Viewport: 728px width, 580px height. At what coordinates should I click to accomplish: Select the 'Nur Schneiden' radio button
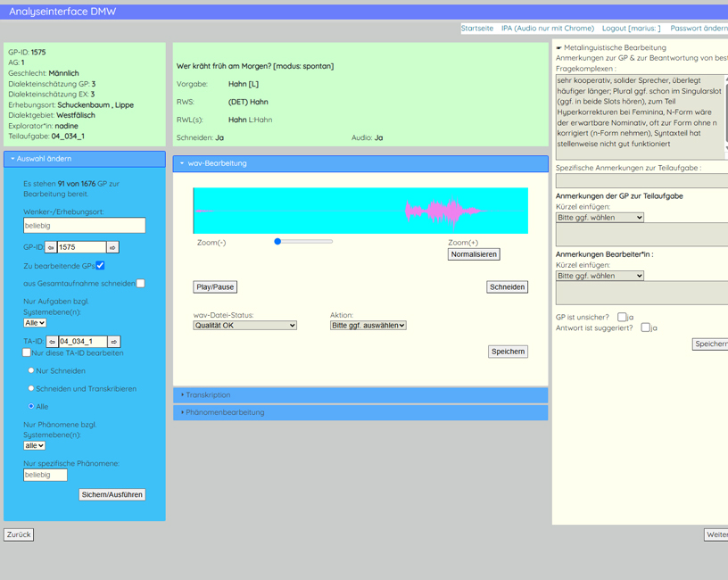tap(32, 370)
